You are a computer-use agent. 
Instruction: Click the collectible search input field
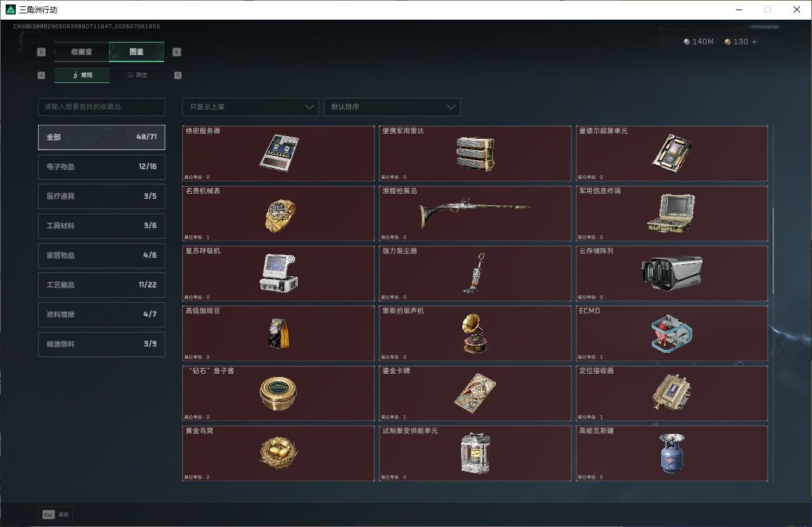pos(101,107)
